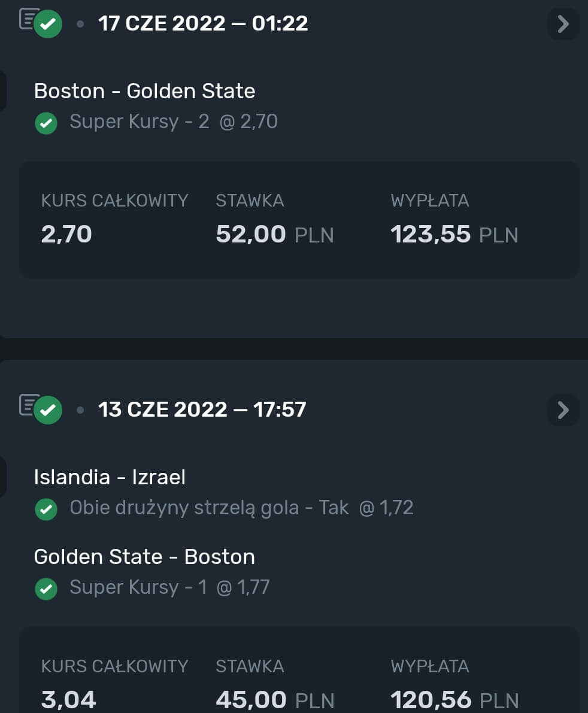Tap the 120,56 PLN payout amount
This screenshot has width=588, height=713.
pos(454,699)
